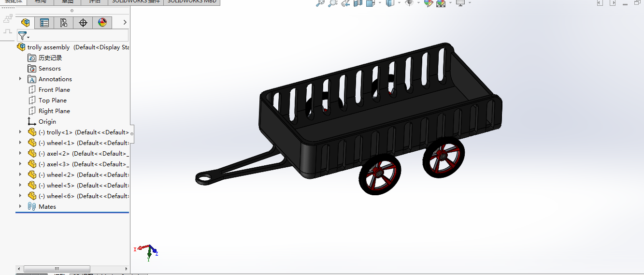Viewport: 644px width, 275px height.
Task: Open the View Settings dropdown arrow
Action: [470, 3]
